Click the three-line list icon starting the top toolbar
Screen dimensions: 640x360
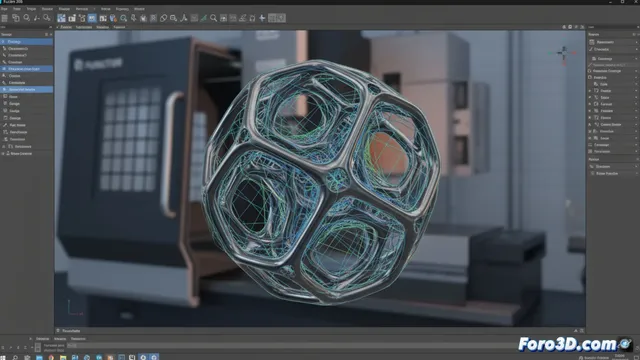4,18
